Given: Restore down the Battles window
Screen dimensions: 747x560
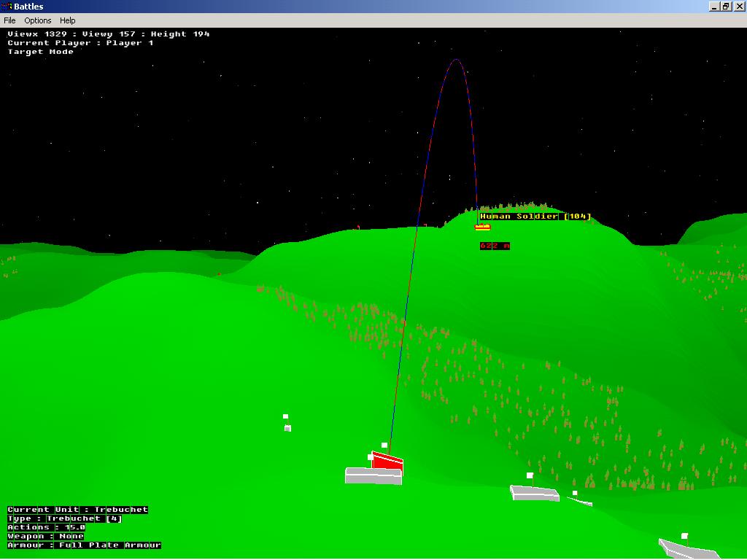Looking at the screenshot, I should coord(726,7).
